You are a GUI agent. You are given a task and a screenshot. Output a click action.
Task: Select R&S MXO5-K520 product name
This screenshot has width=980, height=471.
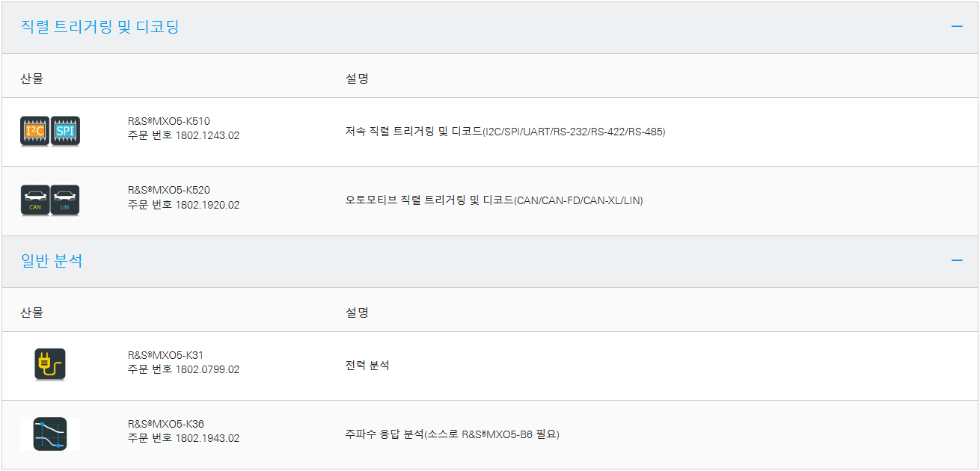tap(169, 190)
